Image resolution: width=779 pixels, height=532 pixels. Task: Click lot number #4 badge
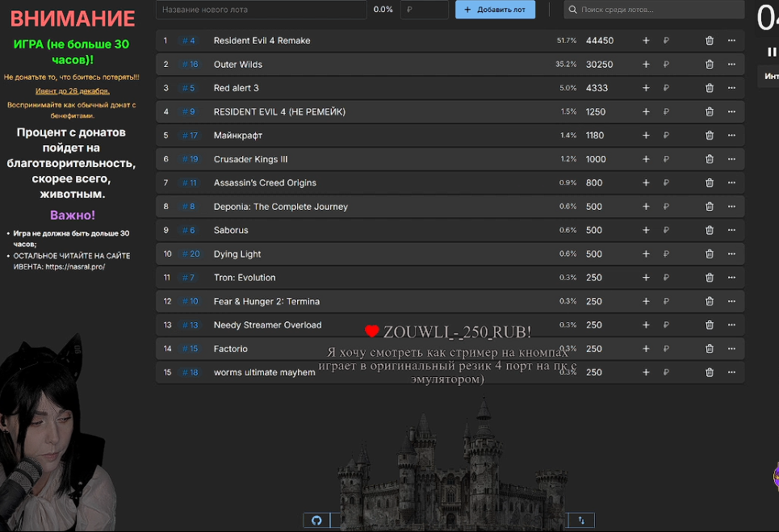(x=189, y=40)
